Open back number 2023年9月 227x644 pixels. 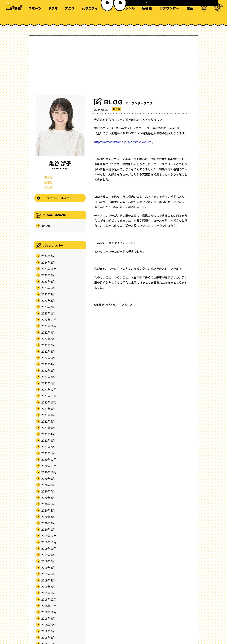pos(48,275)
